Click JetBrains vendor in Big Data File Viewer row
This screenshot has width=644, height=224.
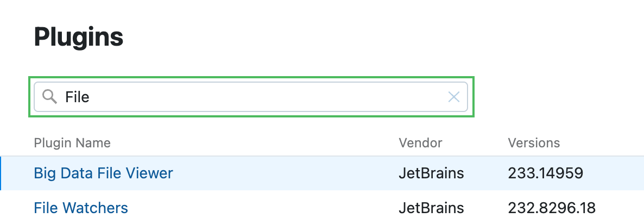click(x=431, y=173)
